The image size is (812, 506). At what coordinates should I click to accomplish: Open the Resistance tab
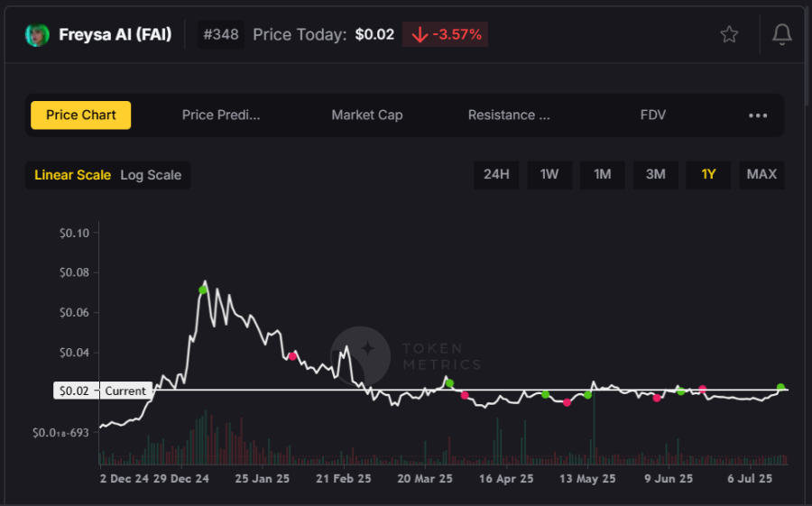(x=509, y=115)
